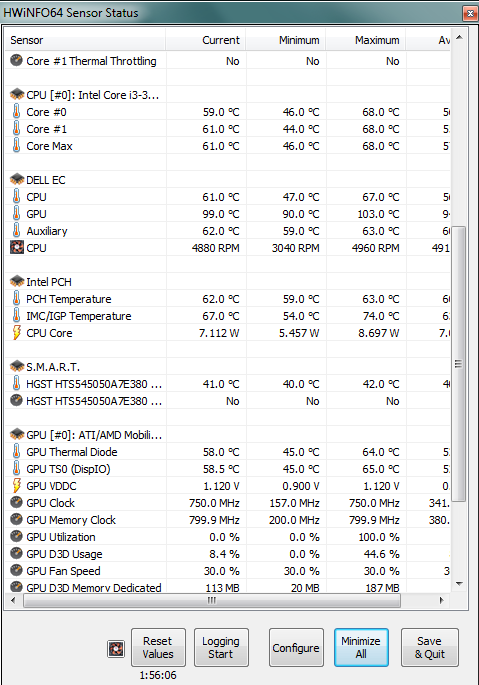Viewport: 479px width, 685px height.
Task: Click the chip icon next to GPU [#0]: ATI/AMD Mobili...
Action: click(17, 434)
